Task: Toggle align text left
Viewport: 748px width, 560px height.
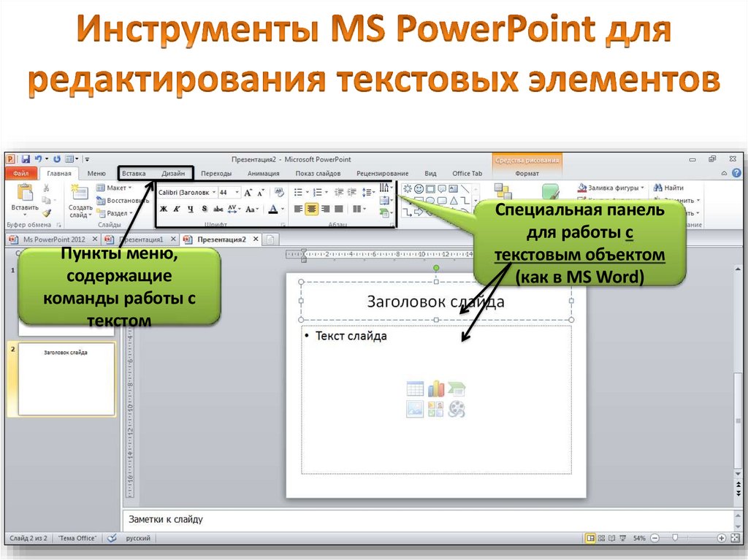Action: (x=299, y=209)
